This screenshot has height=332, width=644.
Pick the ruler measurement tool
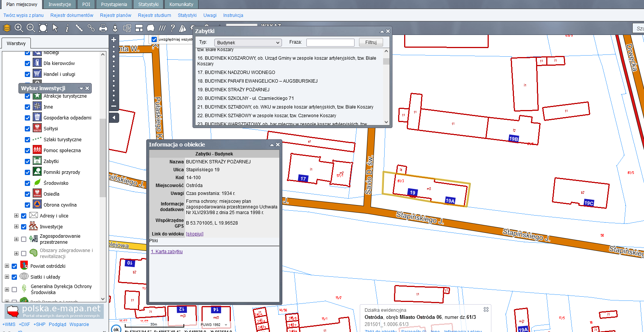point(79,28)
